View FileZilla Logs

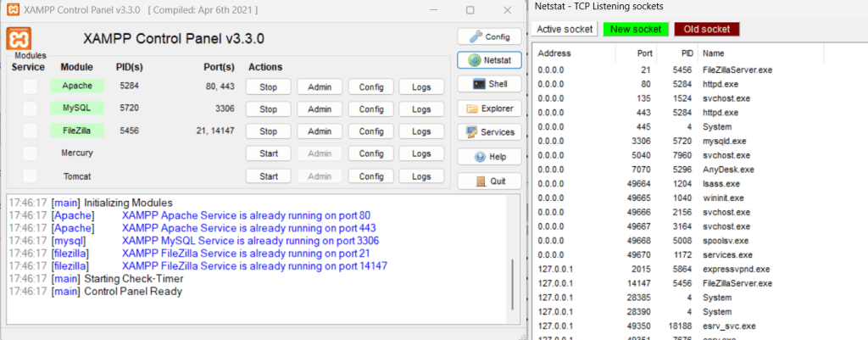click(x=421, y=131)
